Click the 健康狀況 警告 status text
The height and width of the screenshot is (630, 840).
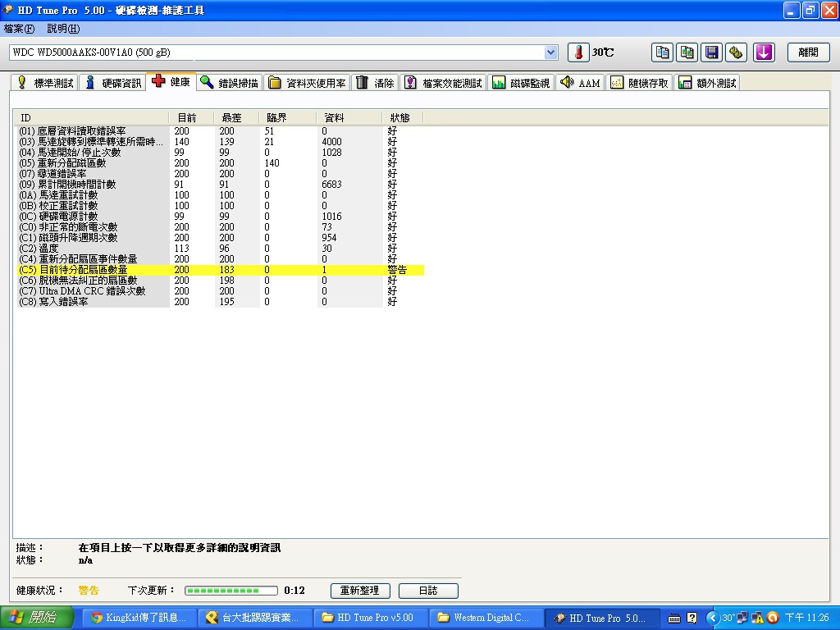89,591
